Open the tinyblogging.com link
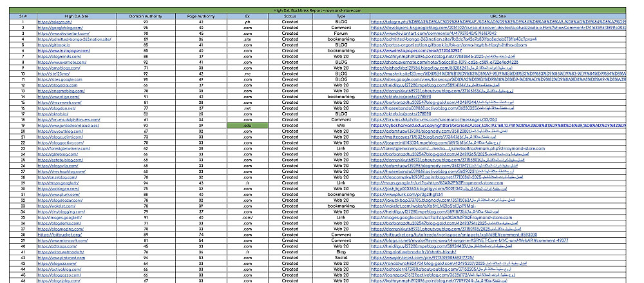This screenshot has height=283, width=644. pyautogui.click(x=61, y=212)
